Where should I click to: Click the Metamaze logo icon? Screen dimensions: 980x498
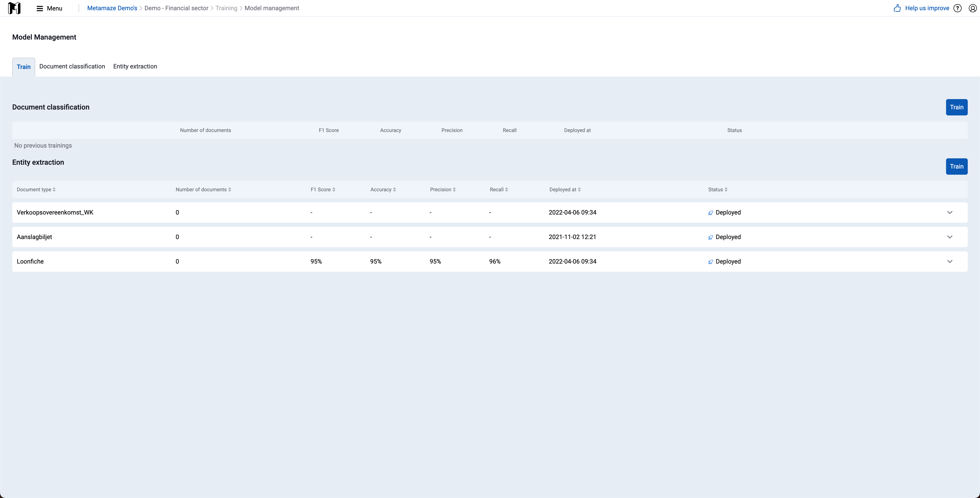click(x=14, y=8)
